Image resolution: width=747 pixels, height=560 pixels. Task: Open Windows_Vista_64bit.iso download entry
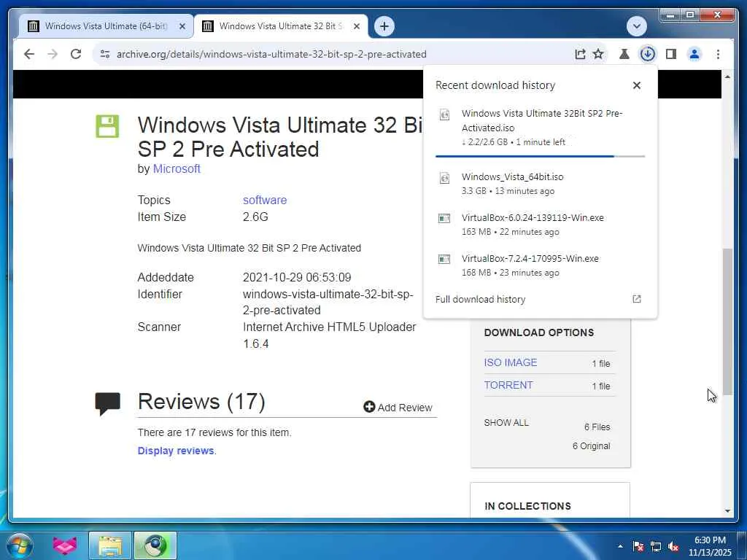(541, 183)
